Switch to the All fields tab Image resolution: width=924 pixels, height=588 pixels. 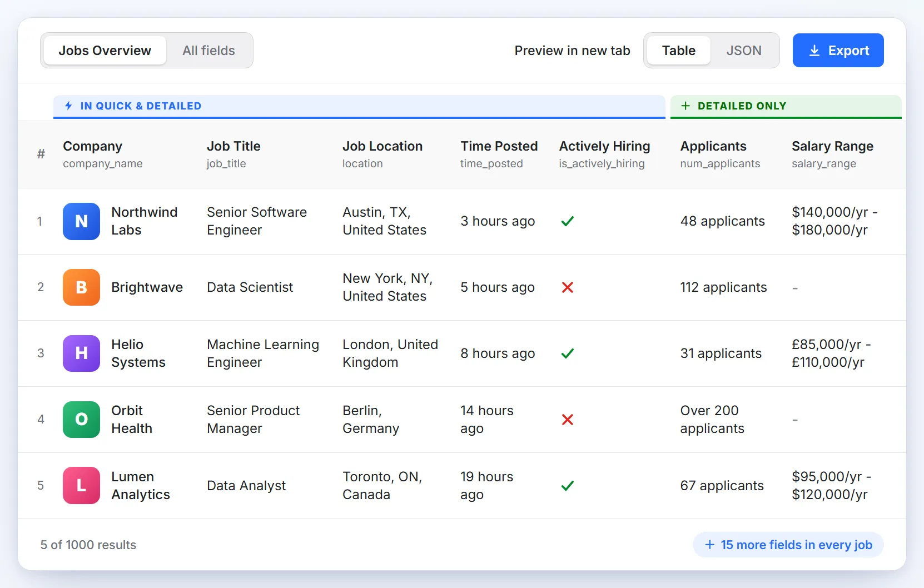click(208, 51)
